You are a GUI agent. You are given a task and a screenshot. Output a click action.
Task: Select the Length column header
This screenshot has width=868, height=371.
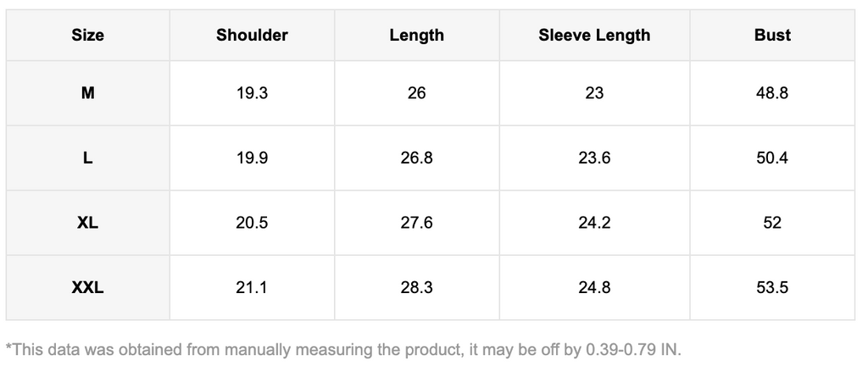pos(416,36)
